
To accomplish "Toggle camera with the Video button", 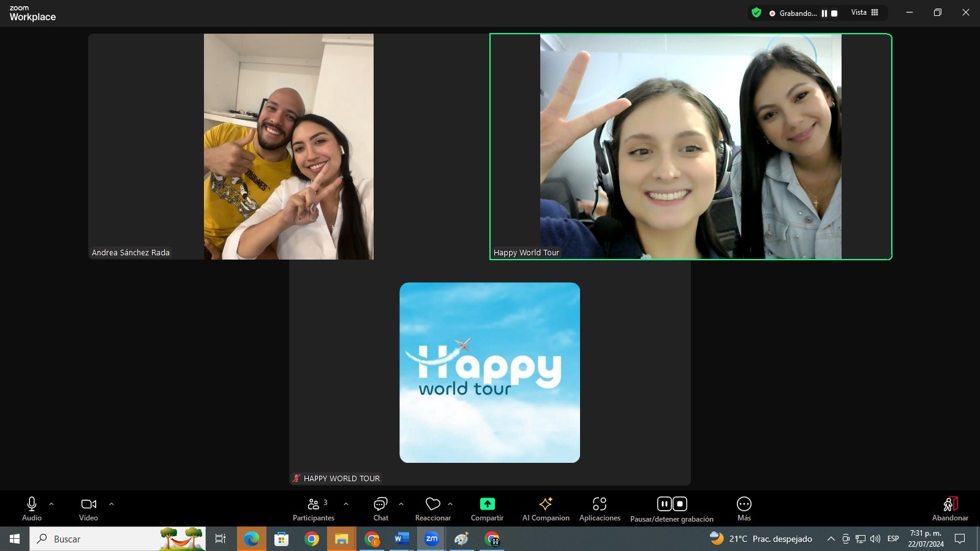I will (x=89, y=509).
